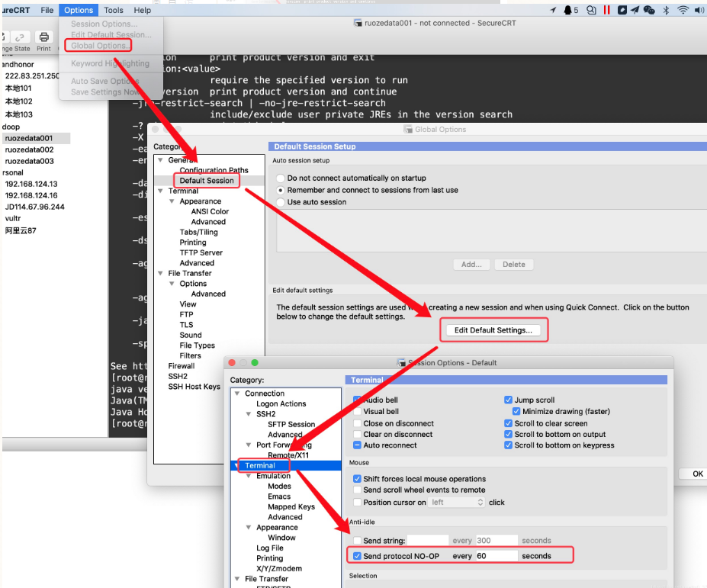Toggle Scroll to clear screen checkbox
The width and height of the screenshot is (707, 588).
pos(509,423)
